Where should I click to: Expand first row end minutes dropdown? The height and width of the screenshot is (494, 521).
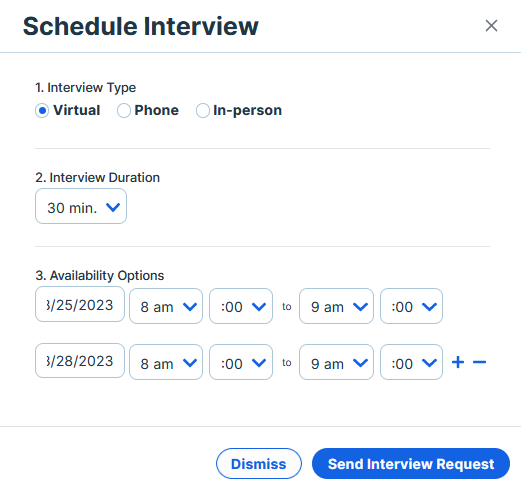click(411, 306)
